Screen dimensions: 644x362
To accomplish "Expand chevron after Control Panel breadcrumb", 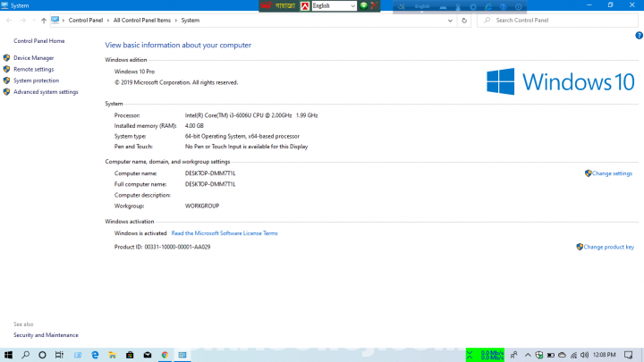I will [x=108, y=20].
